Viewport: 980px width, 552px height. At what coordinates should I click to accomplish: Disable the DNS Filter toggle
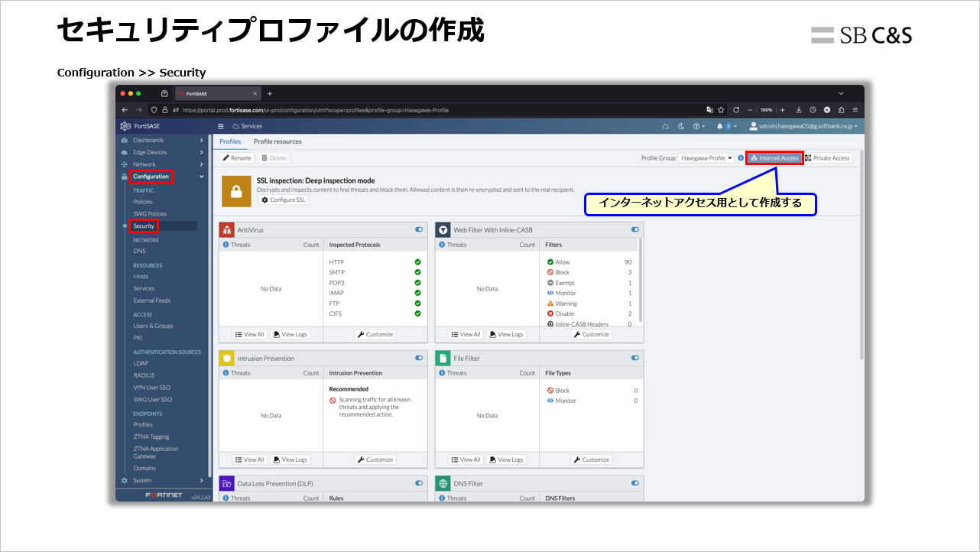click(x=635, y=483)
